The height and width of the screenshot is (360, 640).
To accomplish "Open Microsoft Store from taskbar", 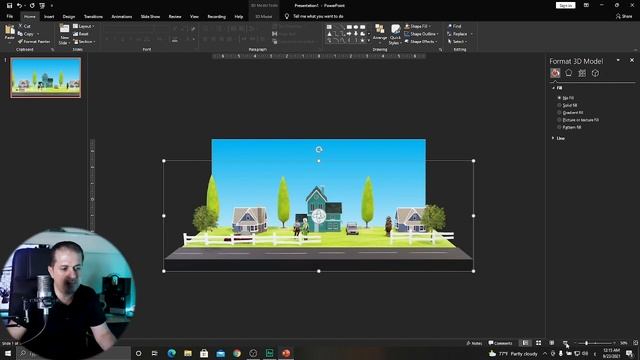I will tap(204, 353).
